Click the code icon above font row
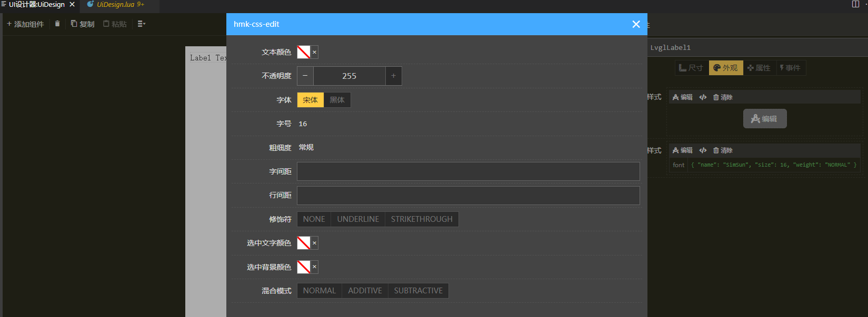 tap(703, 150)
